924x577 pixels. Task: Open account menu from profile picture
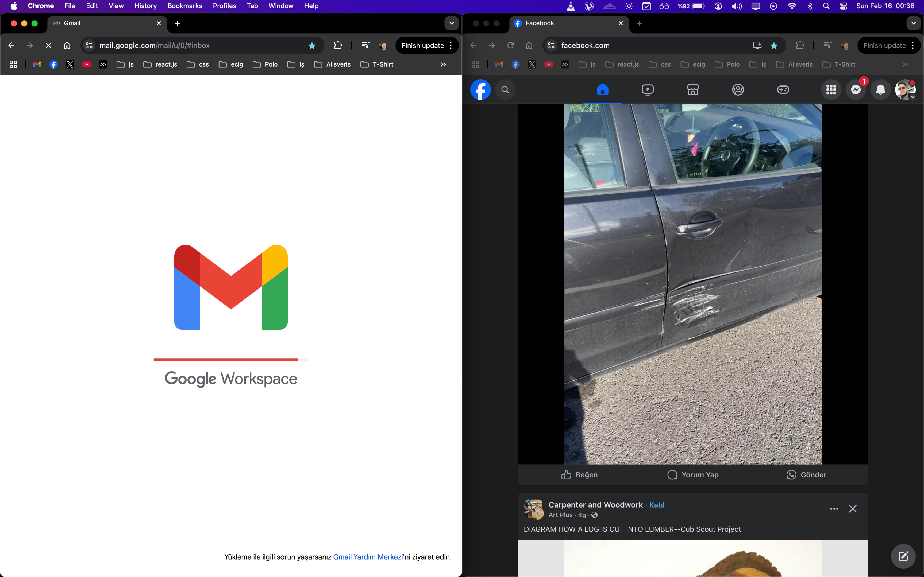coord(905,90)
